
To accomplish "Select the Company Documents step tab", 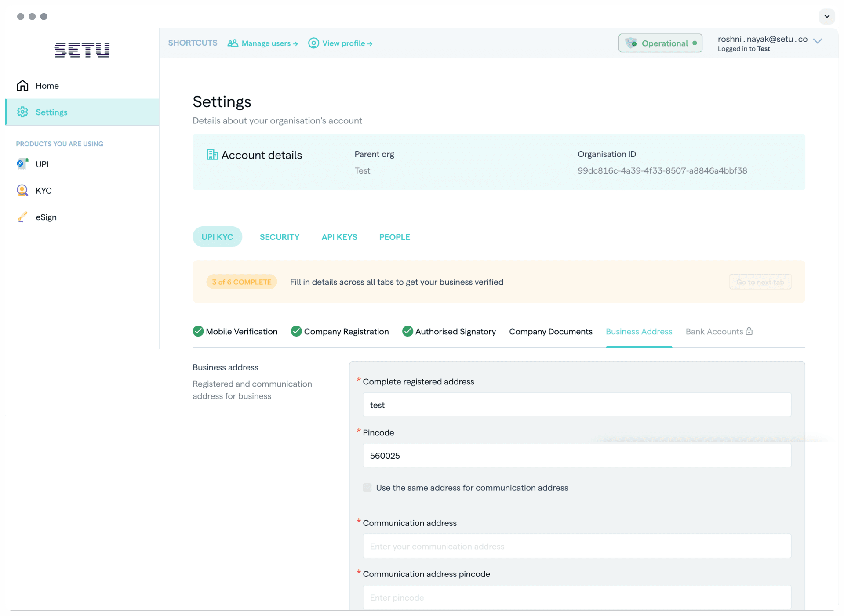I will coord(551,332).
